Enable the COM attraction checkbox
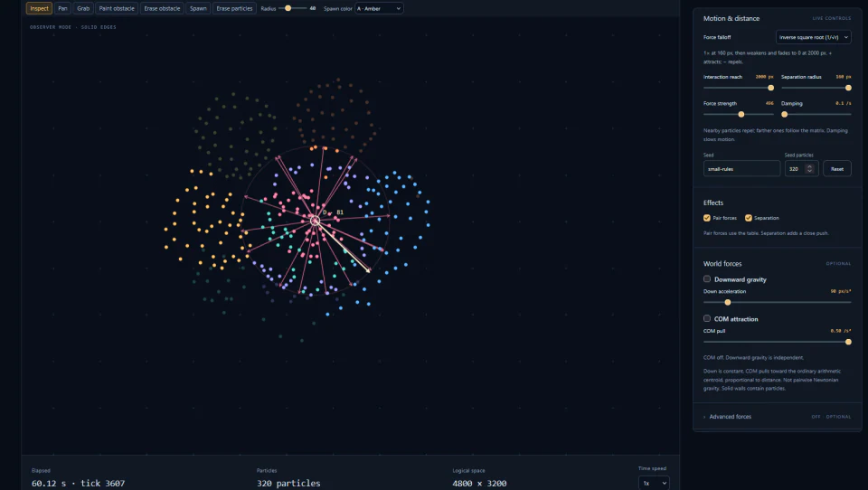868x490 pixels. (707, 318)
